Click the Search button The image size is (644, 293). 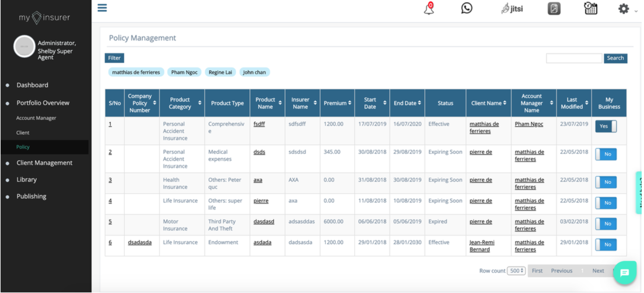615,58
